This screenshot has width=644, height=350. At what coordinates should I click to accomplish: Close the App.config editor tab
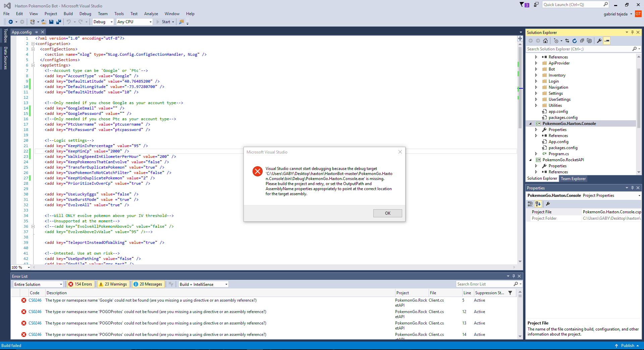click(43, 32)
